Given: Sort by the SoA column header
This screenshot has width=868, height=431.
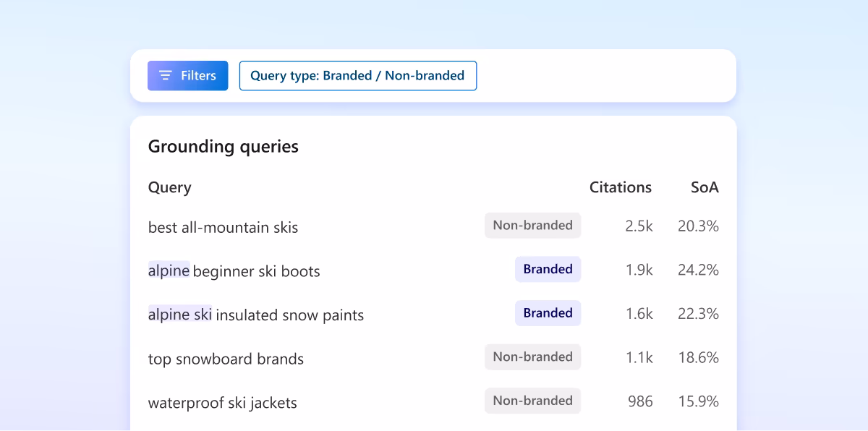Looking at the screenshot, I should [705, 187].
